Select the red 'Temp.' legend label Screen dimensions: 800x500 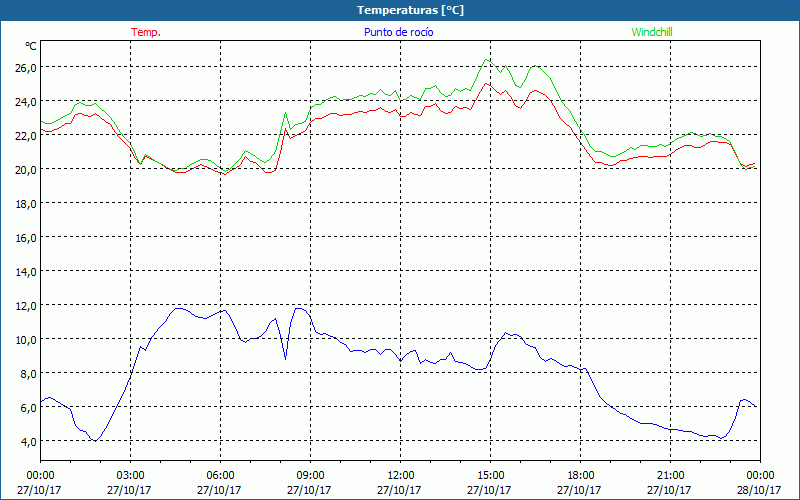(x=146, y=32)
